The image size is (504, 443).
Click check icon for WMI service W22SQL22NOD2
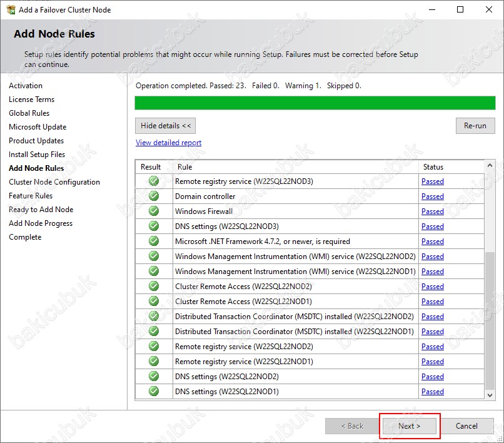[x=154, y=256]
